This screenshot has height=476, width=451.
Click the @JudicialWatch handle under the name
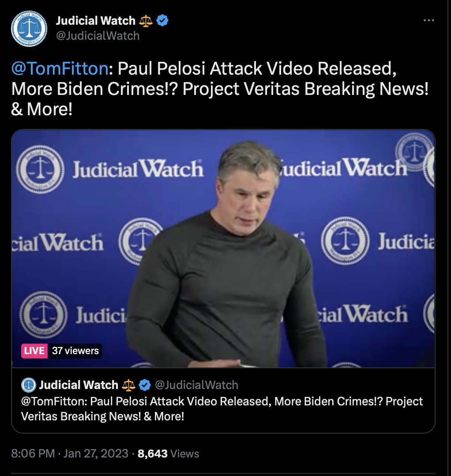coord(98,36)
